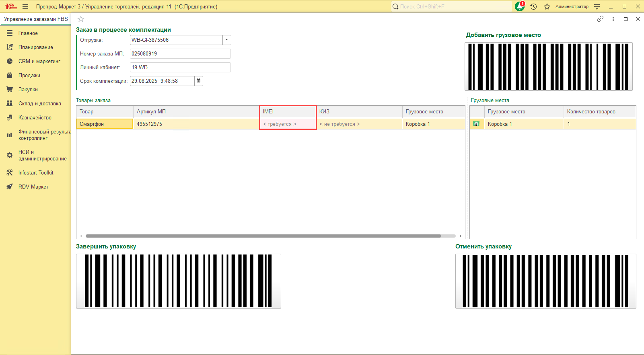Click the Добавить грузовое место barcode
This screenshot has width=644, height=355.
click(x=549, y=66)
